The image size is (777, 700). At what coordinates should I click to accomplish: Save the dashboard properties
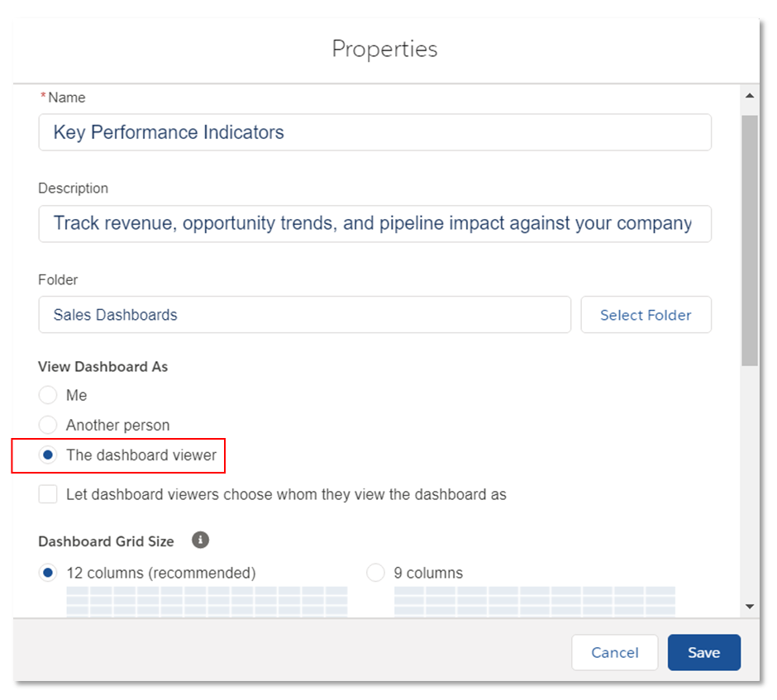[704, 652]
